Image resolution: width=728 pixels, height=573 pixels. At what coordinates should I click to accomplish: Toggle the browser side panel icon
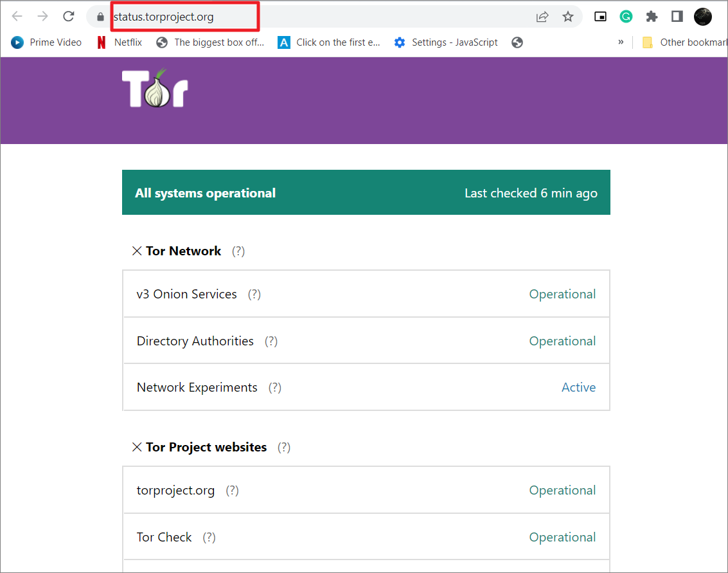(x=677, y=17)
